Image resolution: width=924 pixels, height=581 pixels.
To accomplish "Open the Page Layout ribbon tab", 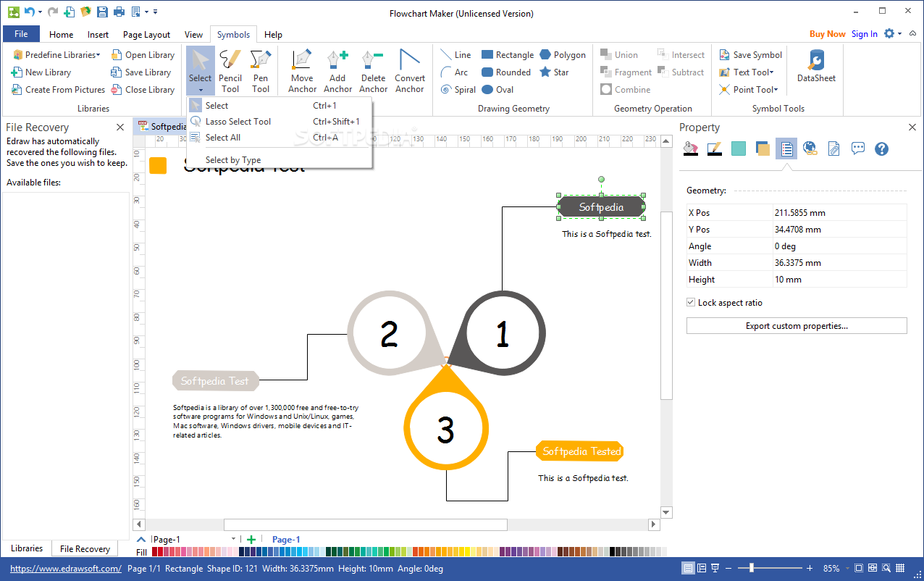I will pyautogui.click(x=146, y=34).
